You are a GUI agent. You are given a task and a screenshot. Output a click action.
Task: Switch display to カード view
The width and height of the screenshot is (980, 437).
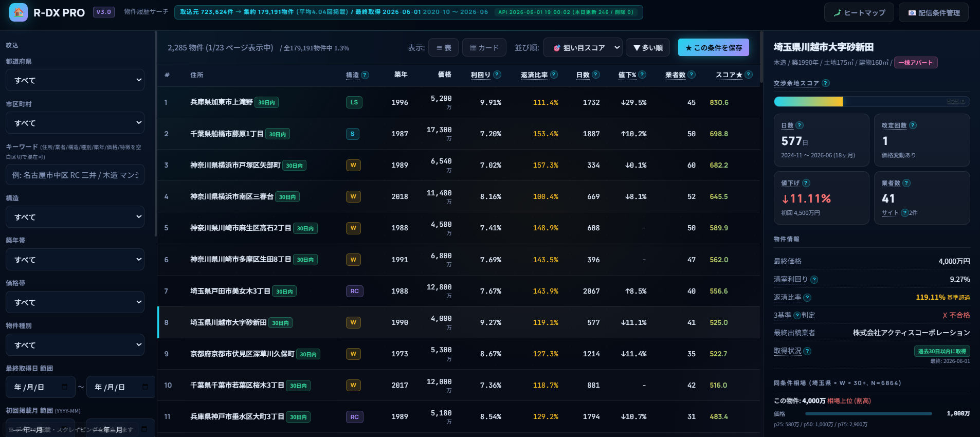click(484, 47)
